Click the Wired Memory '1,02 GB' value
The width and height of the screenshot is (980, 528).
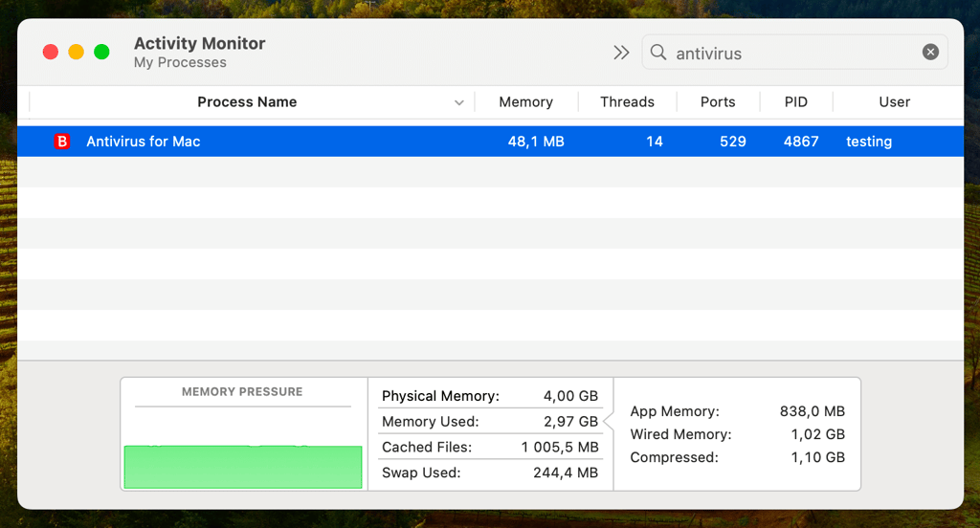click(x=817, y=434)
